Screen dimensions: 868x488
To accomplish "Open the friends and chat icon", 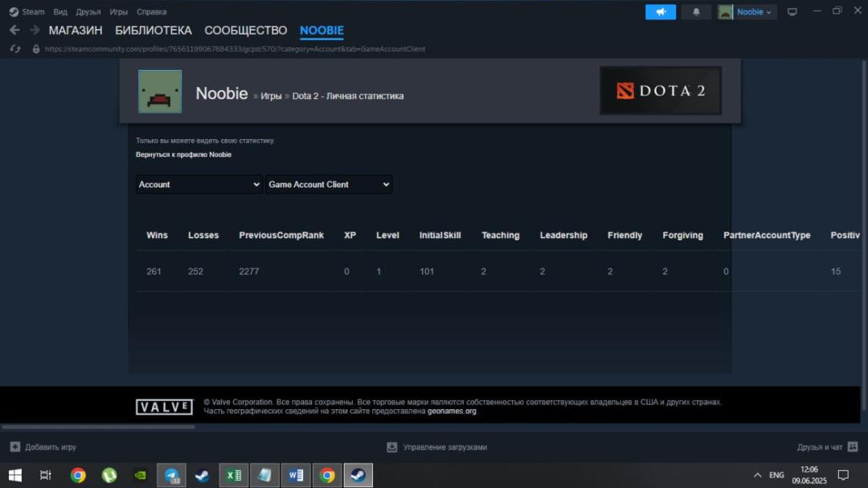I will click(853, 446).
